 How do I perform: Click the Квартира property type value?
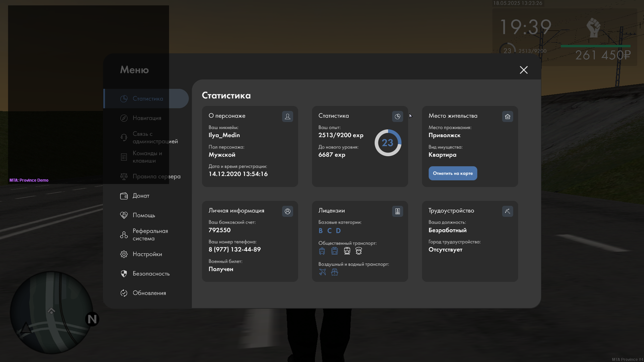click(x=443, y=155)
